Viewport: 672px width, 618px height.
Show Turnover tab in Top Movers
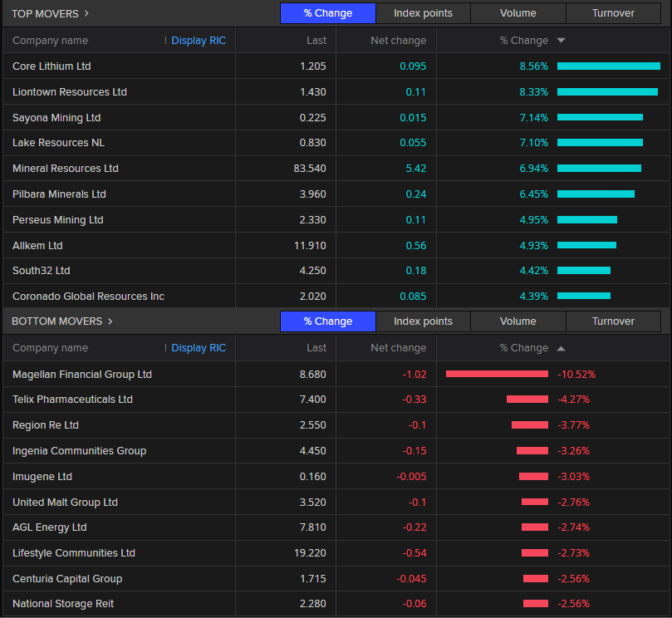tap(613, 13)
